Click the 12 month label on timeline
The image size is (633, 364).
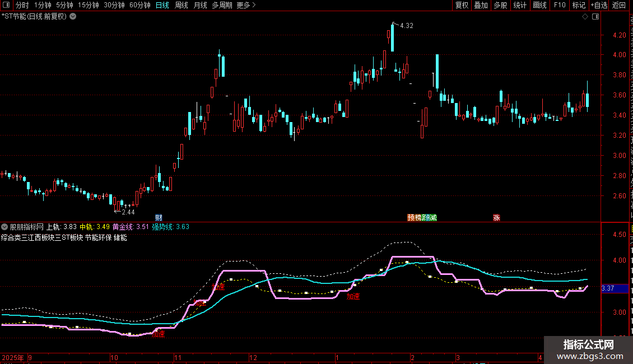[253, 357]
